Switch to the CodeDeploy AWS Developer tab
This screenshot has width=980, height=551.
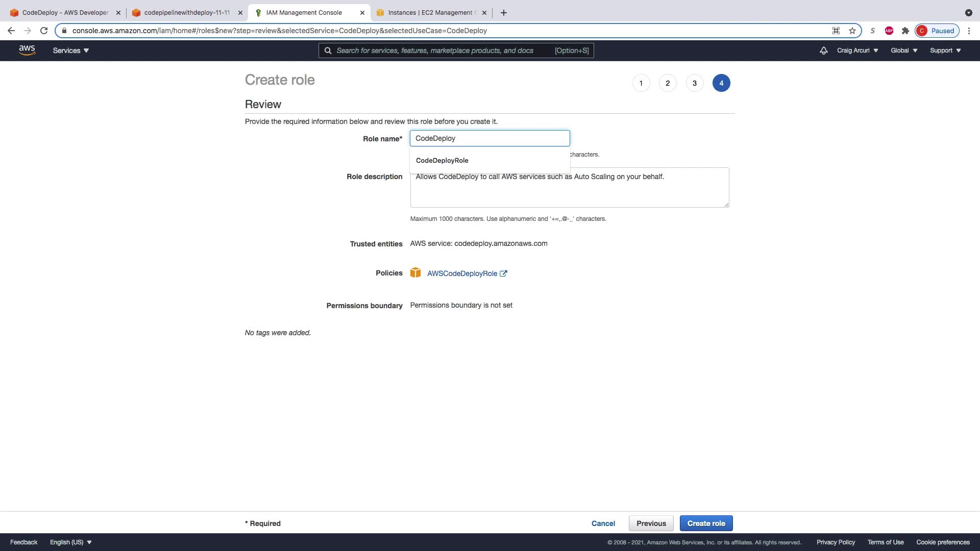point(65,13)
